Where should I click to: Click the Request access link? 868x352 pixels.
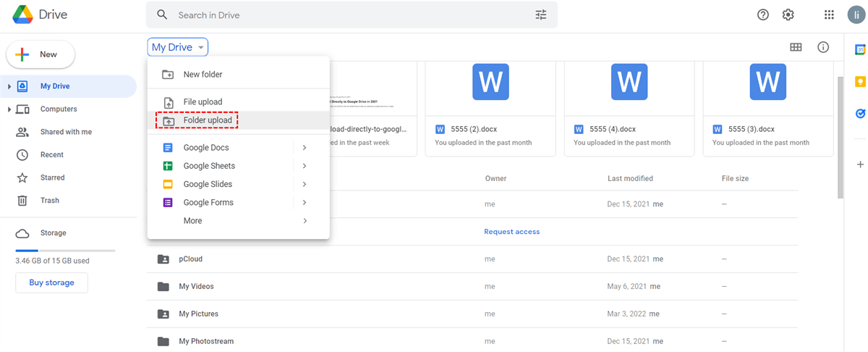pyautogui.click(x=511, y=232)
